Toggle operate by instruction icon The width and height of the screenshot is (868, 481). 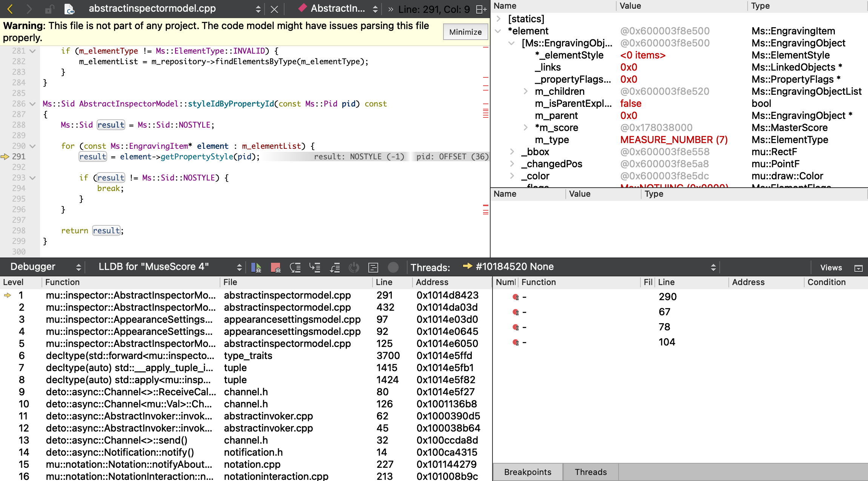(373, 268)
